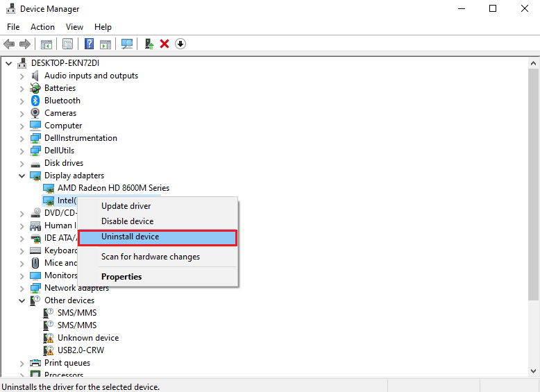This screenshot has width=540, height=392.
Task: Click the Properties sheet toolbar icon
Action: pyautogui.click(x=68, y=44)
